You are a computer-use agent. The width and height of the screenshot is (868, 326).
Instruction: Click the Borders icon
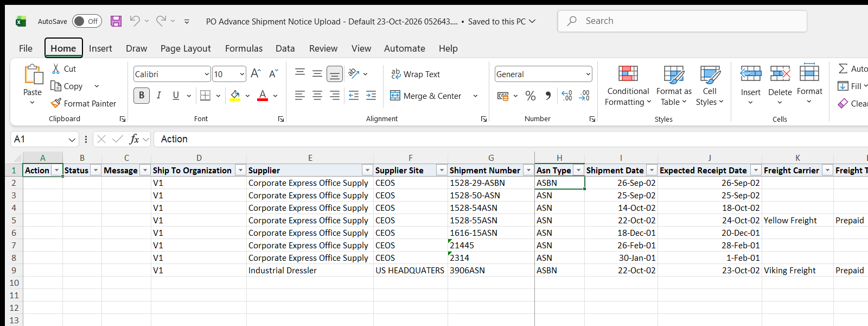pyautogui.click(x=205, y=96)
